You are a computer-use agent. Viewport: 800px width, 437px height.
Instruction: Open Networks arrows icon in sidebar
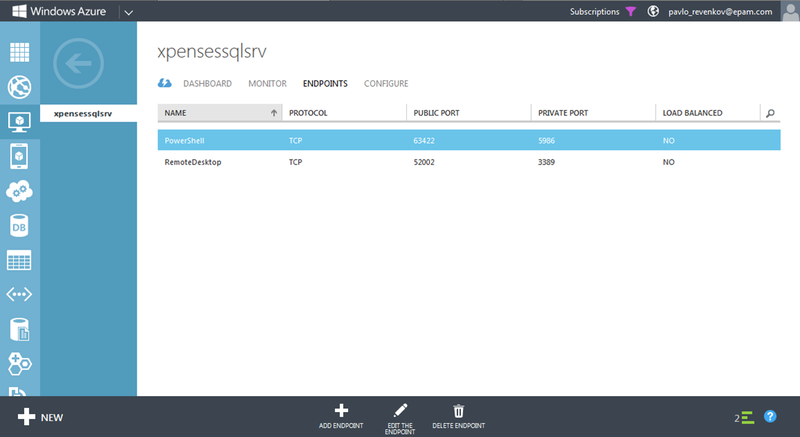pyautogui.click(x=19, y=294)
